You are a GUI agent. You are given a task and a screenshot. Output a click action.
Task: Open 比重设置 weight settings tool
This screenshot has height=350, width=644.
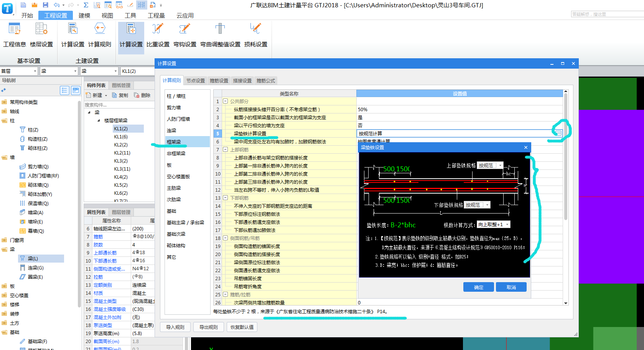click(x=158, y=35)
